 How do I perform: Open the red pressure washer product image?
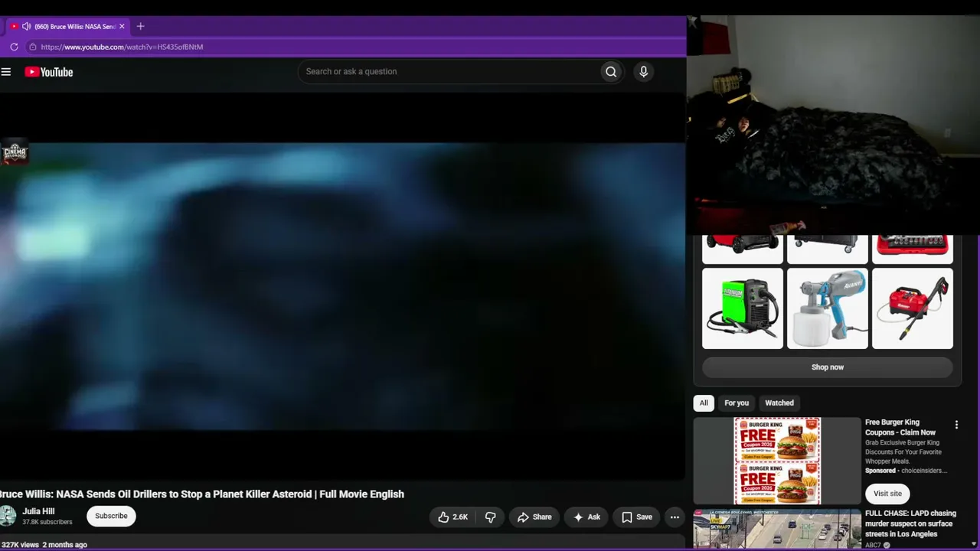(x=913, y=308)
